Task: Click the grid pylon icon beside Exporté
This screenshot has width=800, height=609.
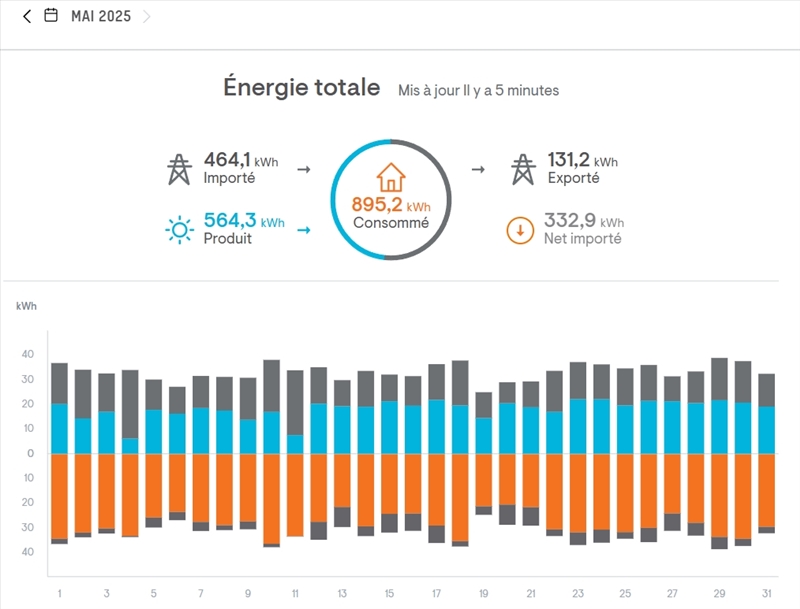Action: 522,169
